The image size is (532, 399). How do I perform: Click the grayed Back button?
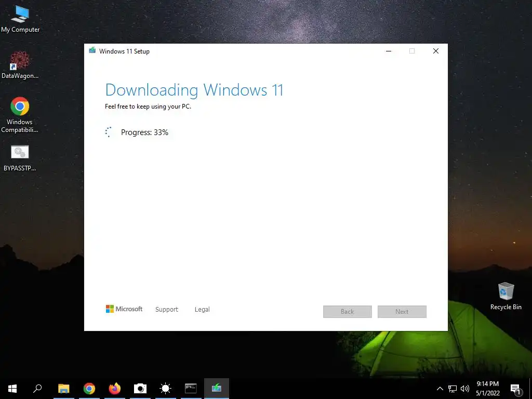pos(348,312)
